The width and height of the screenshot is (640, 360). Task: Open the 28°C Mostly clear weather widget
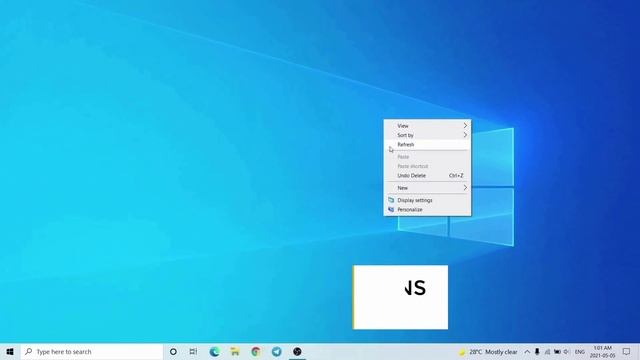487,351
